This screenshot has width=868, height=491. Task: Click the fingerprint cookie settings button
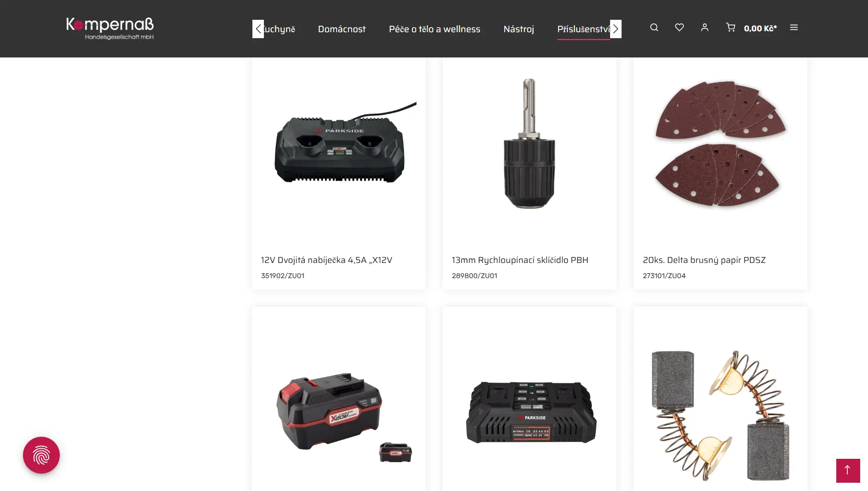tap(41, 455)
